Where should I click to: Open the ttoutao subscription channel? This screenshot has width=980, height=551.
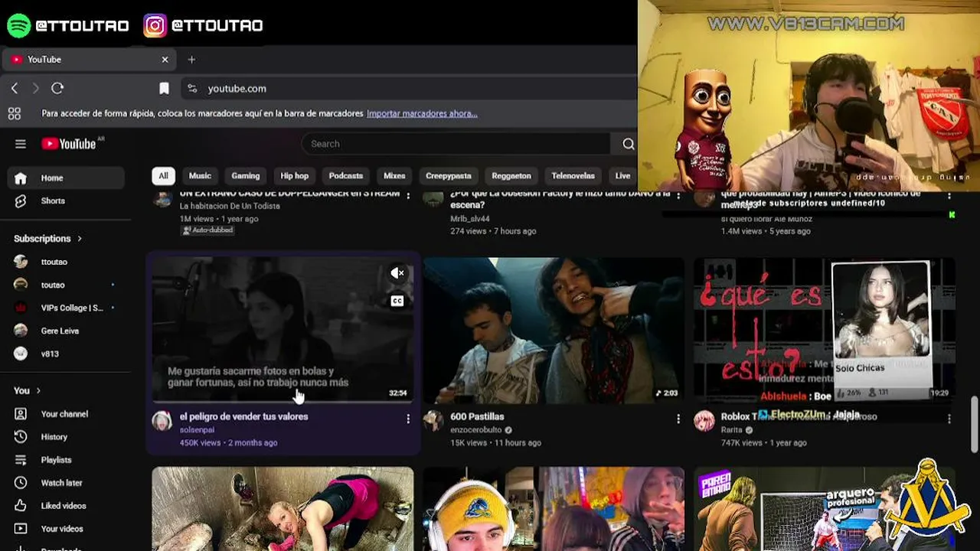66,262
